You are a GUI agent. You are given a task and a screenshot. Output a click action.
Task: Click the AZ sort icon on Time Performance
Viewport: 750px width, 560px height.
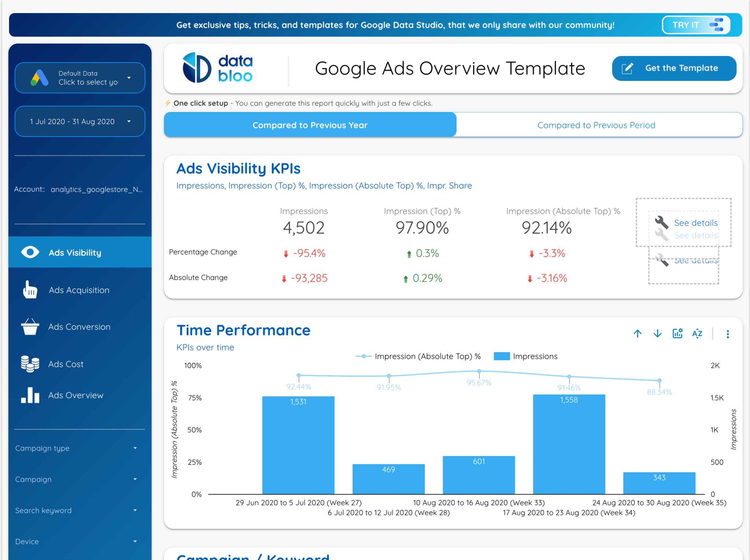697,333
